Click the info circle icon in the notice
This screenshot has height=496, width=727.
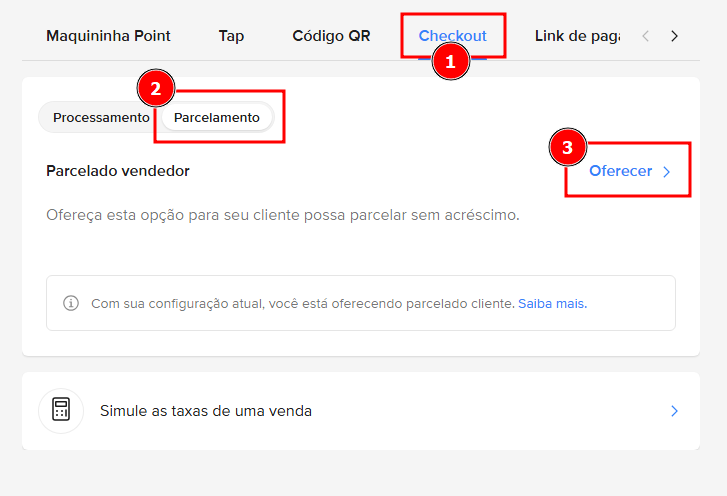click(x=71, y=303)
